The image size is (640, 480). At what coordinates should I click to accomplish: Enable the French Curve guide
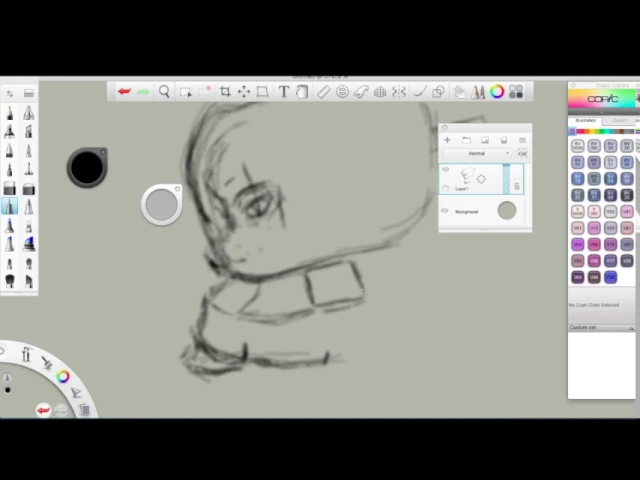pyautogui.click(x=361, y=91)
